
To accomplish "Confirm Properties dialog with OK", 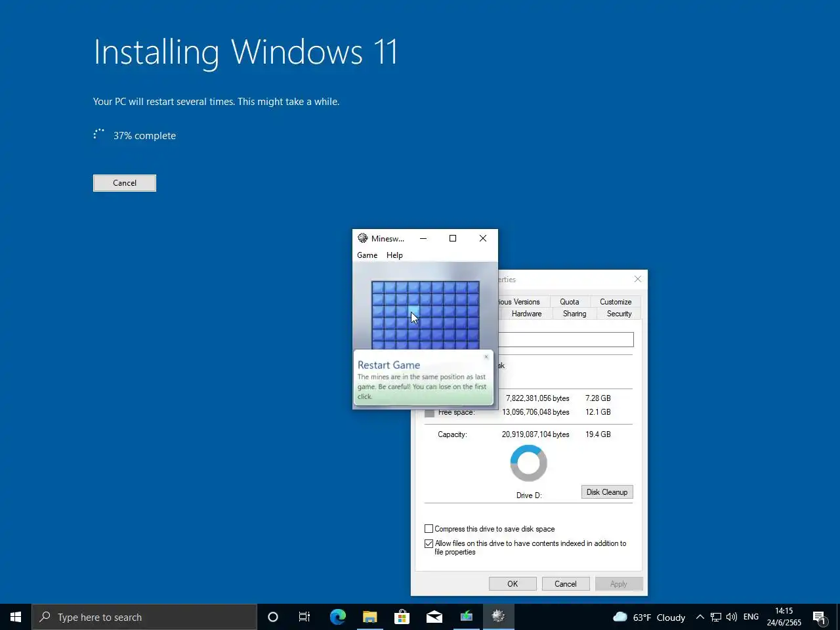I will (513, 584).
